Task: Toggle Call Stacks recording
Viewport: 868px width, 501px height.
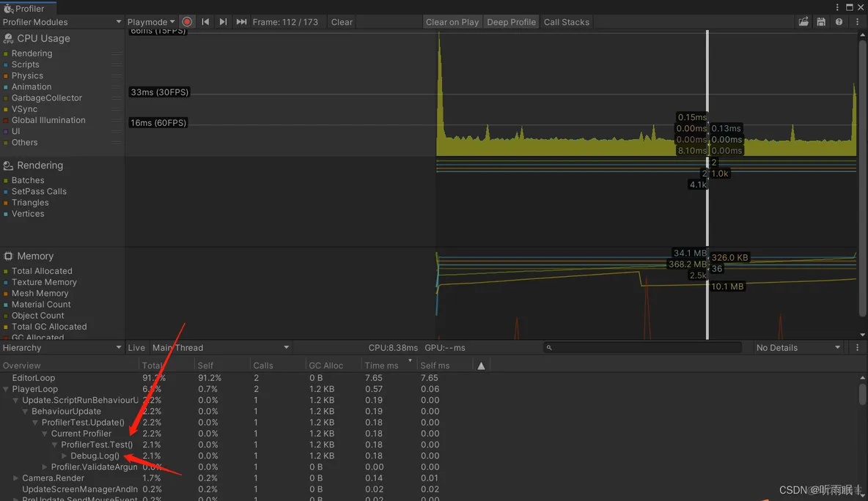Action: 566,22
